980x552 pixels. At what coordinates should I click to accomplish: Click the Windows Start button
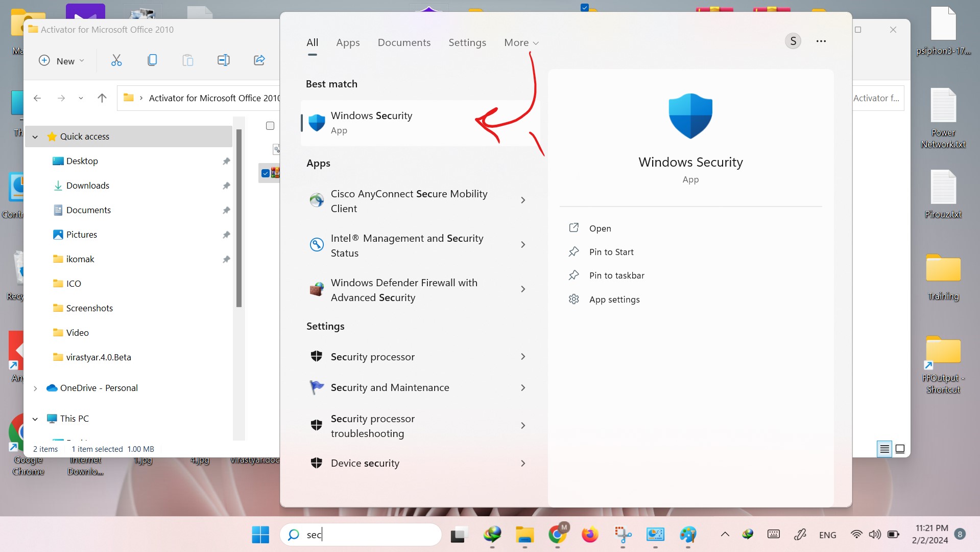[260, 535]
